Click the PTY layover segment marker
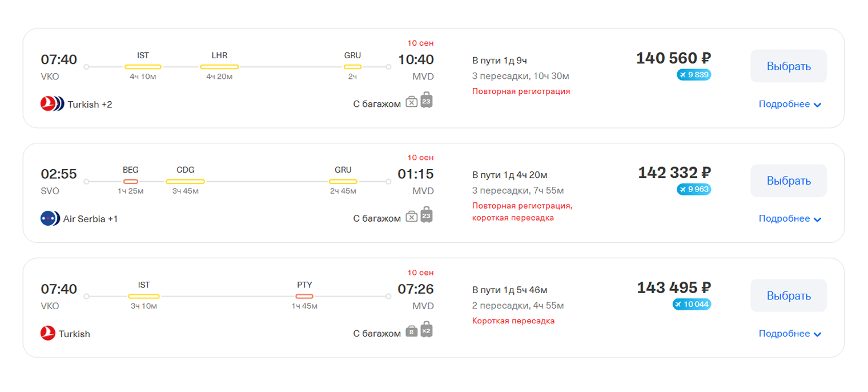Image resolution: width=868 pixels, height=392 pixels. click(304, 296)
